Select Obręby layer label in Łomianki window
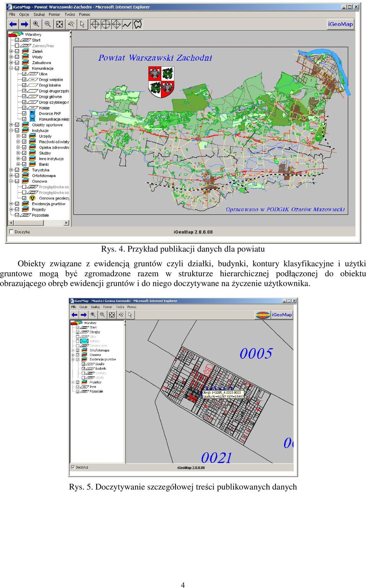Viewport: 367px width, 588px height. [95, 332]
